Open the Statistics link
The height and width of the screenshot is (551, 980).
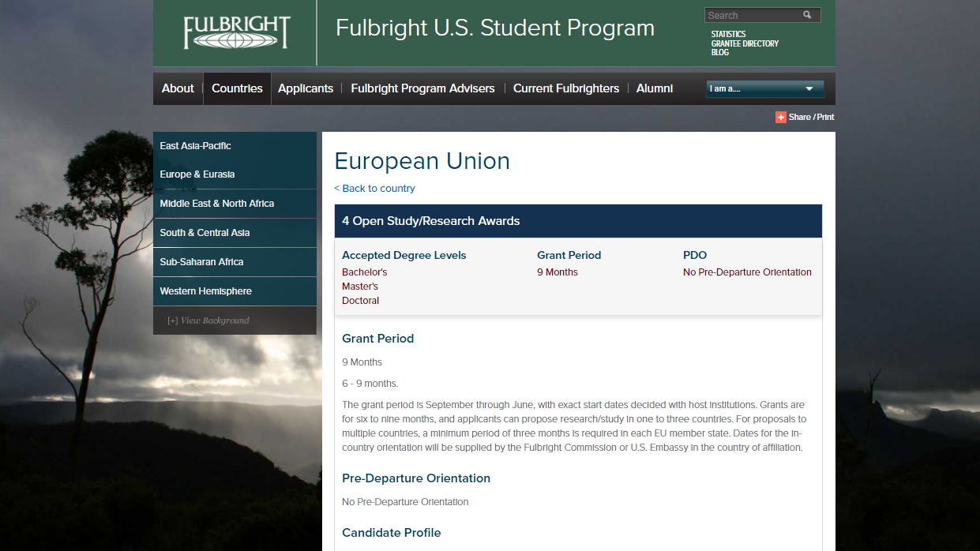click(x=728, y=34)
